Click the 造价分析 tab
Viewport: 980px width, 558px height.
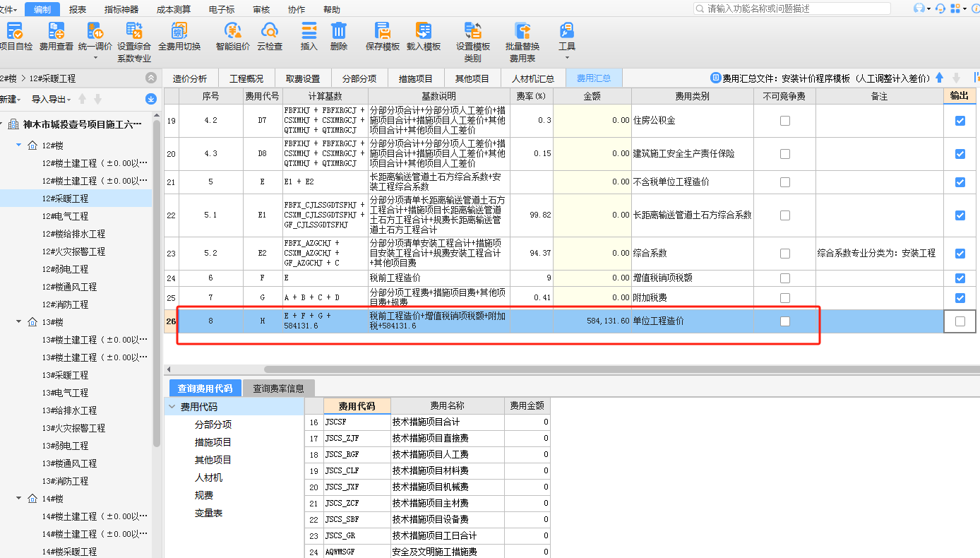click(x=190, y=78)
